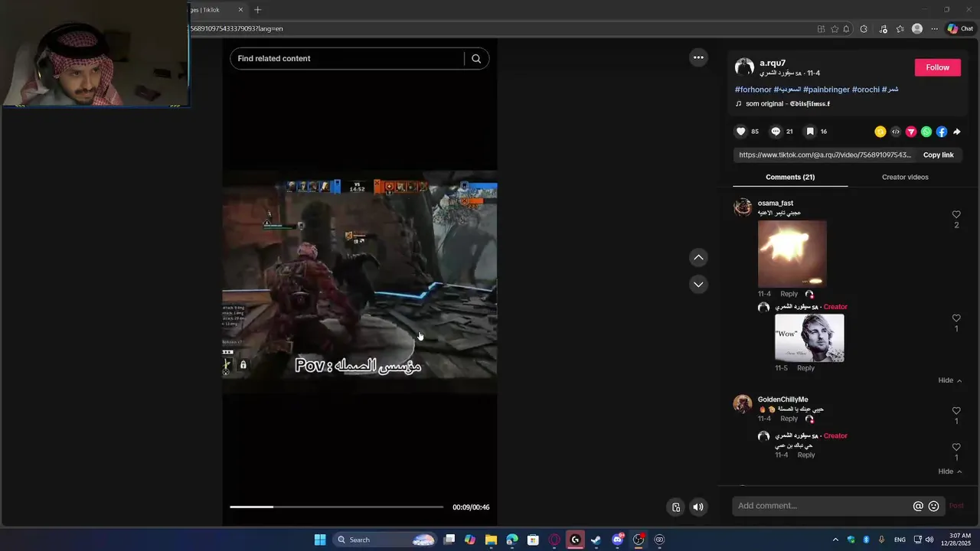The width and height of the screenshot is (980, 551).
Task: Save video with bookmark icon
Action: [x=810, y=132]
